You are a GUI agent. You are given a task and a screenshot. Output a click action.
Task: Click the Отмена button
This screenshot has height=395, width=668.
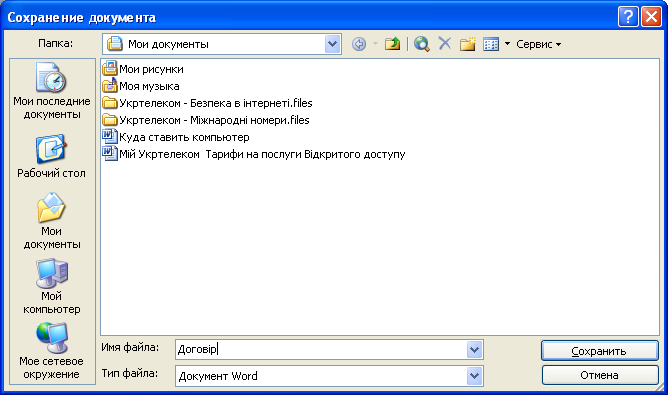click(600, 375)
